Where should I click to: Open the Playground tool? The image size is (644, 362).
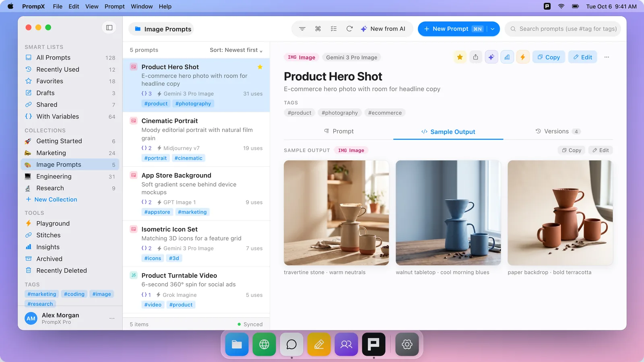(70, 224)
